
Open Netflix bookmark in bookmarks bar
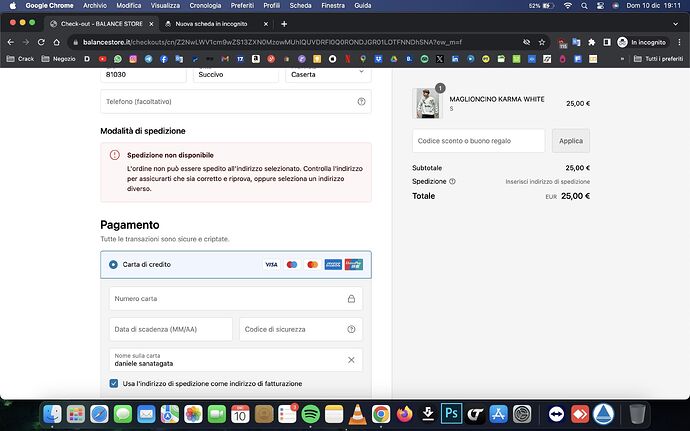[348, 59]
